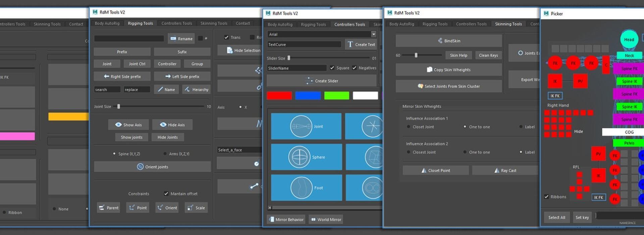Click Create Slider button

pos(322,81)
